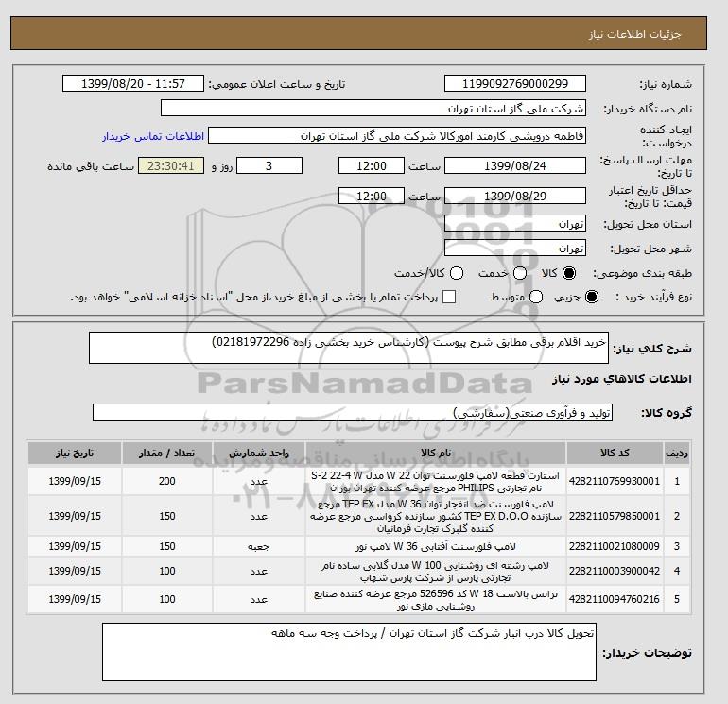The height and width of the screenshot is (704, 728).
Task: Click the response deadline time field 12:00 beside 1399/08/24
Action: tap(372, 165)
